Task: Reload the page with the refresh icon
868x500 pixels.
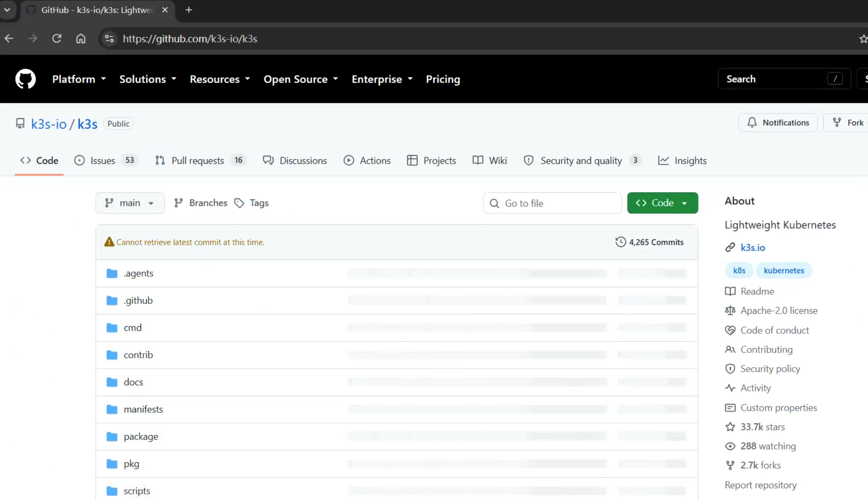Action: (57, 38)
